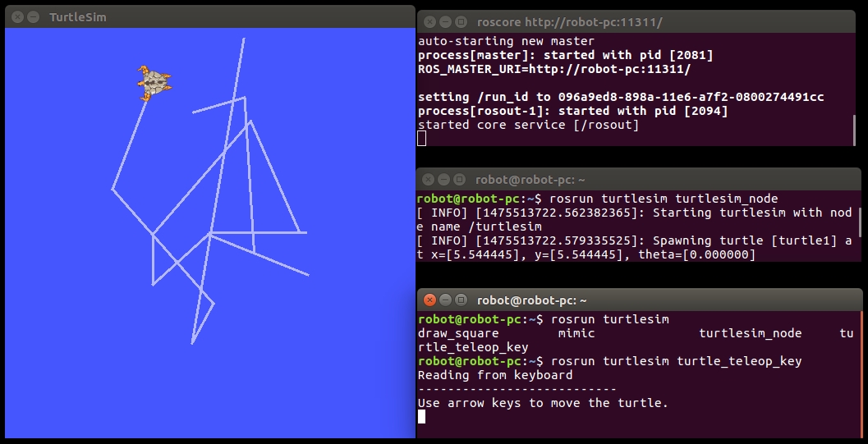Click 'process[rosout-1]: started with pid [2094]'
Image resolution: width=868 pixels, height=444 pixels.
pyautogui.click(x=572, y=111)
